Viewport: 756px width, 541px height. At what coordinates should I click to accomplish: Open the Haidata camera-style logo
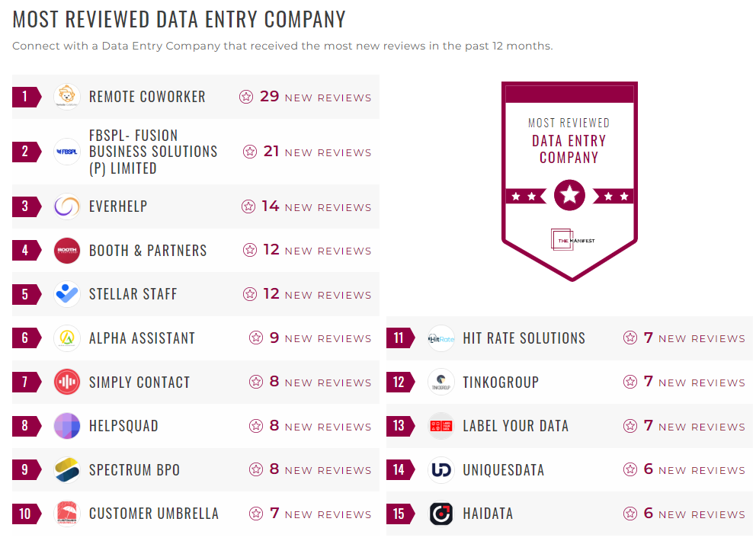440,514
